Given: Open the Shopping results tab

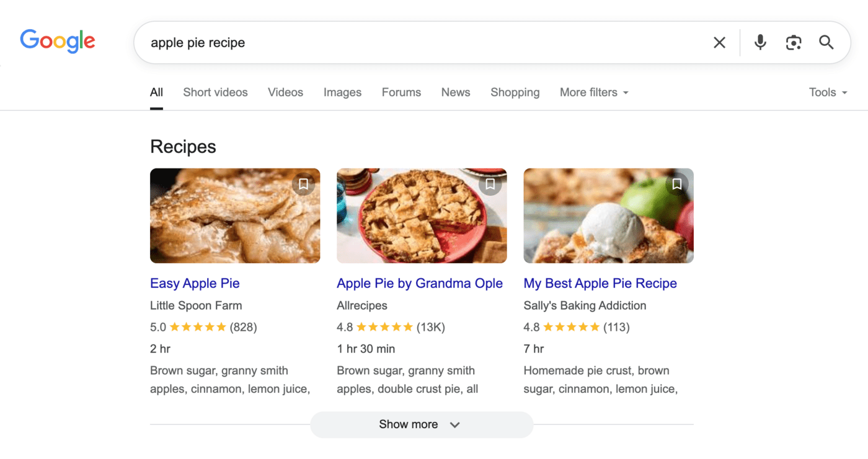Looking at the screenshot, I should pos(515,92).
